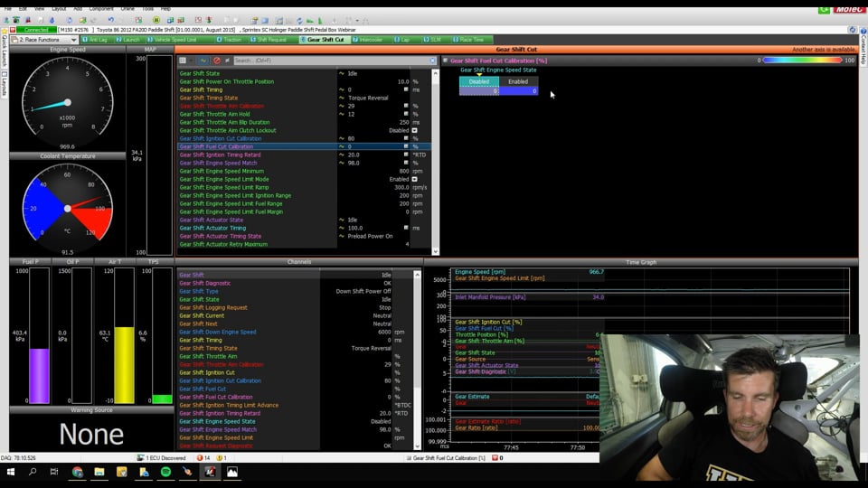Toggle the checkbox in the Gear Shift Throttle Aim Hold row
Screen dimensions: 868x488
[406, 114]
